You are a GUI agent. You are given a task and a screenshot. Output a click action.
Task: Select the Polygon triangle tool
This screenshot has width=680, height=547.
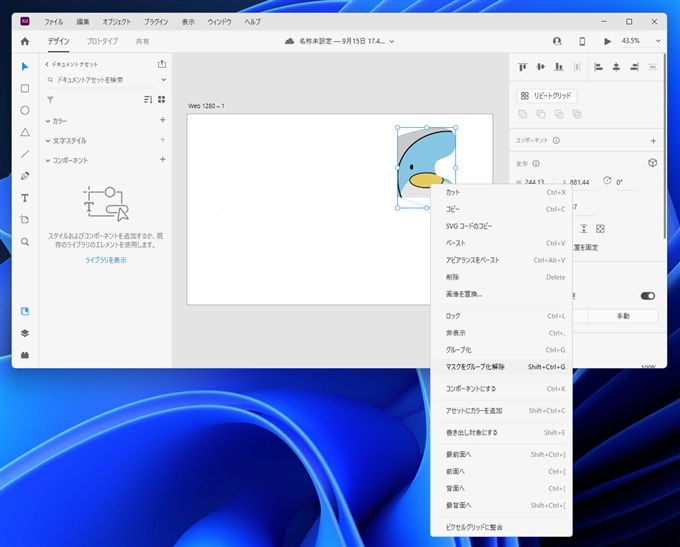click(x=25, y=132)
